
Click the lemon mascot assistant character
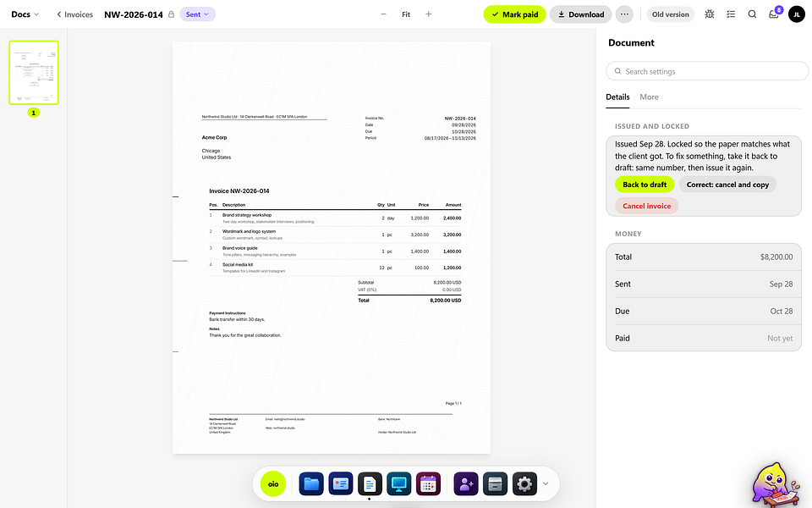tap(776, 484)
